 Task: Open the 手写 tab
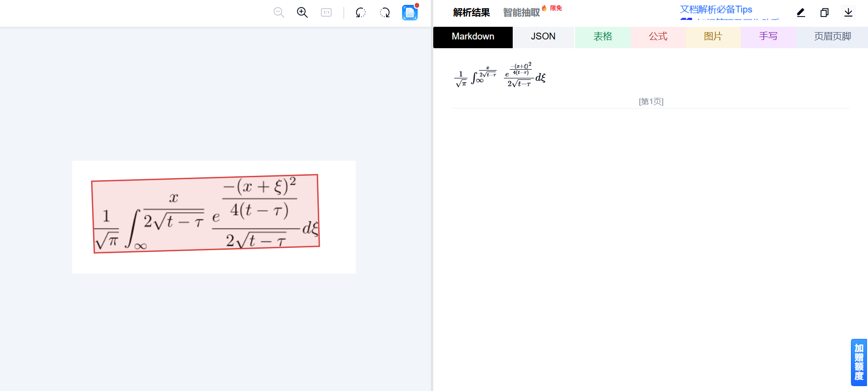pyautogui.click(x=768, y=37)
